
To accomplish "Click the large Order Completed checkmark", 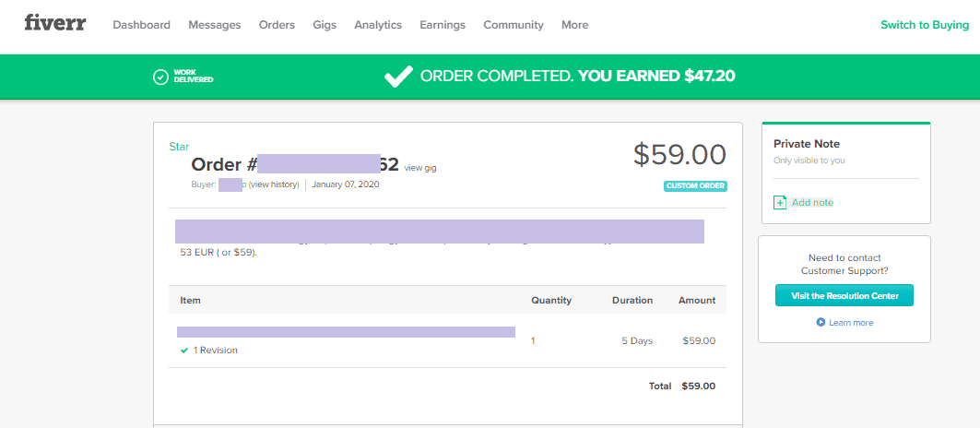I will (398, 77).
